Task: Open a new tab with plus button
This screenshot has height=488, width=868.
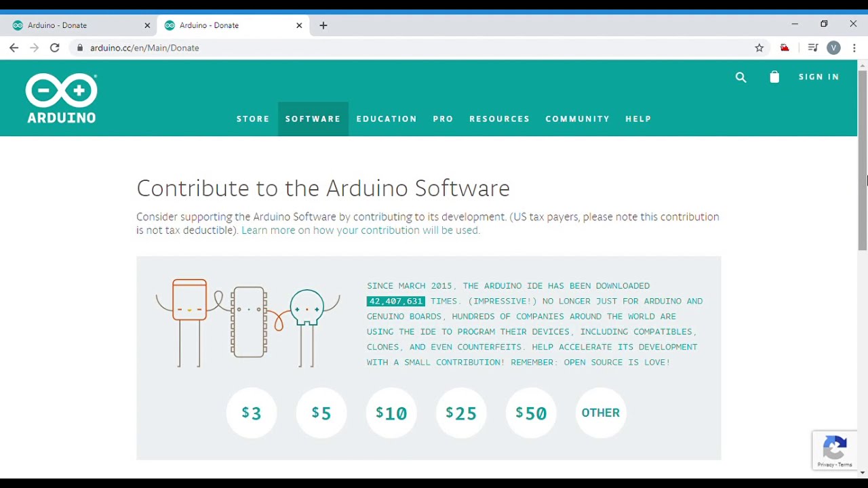Action: [323, 25]
